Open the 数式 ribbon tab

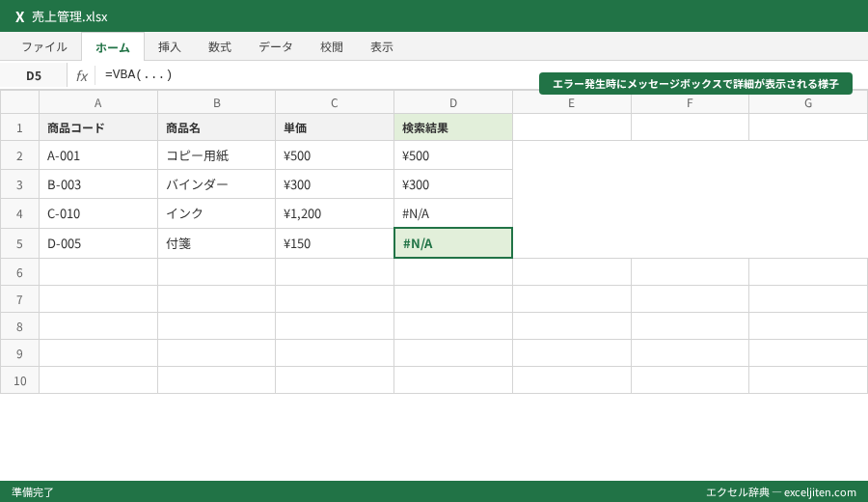point(220,47)
